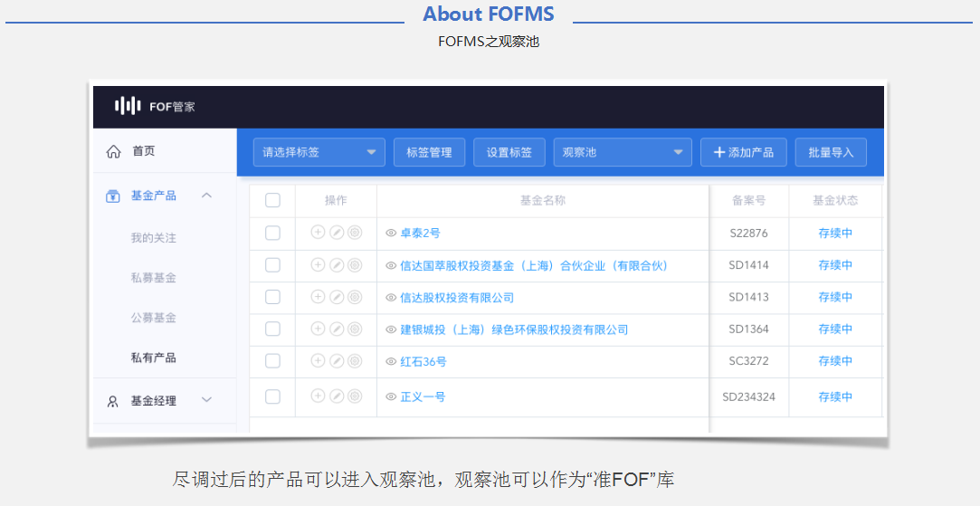This screenshot has height=506, width=980.
Task: Click gear icon in 红石36号 row
Action: tap(355, 360)
